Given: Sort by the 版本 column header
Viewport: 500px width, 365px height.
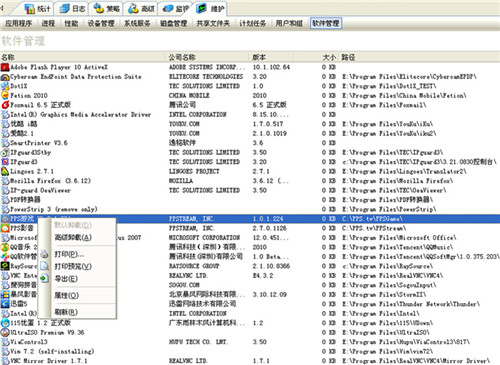Looking at the screenshot, I should [271, 57].
